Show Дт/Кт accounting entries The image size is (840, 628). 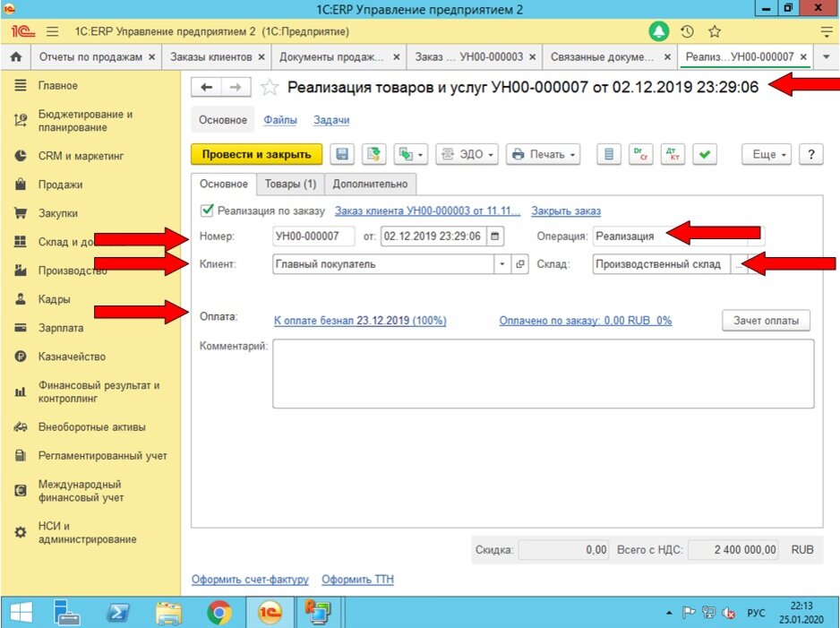click(673, 154)
